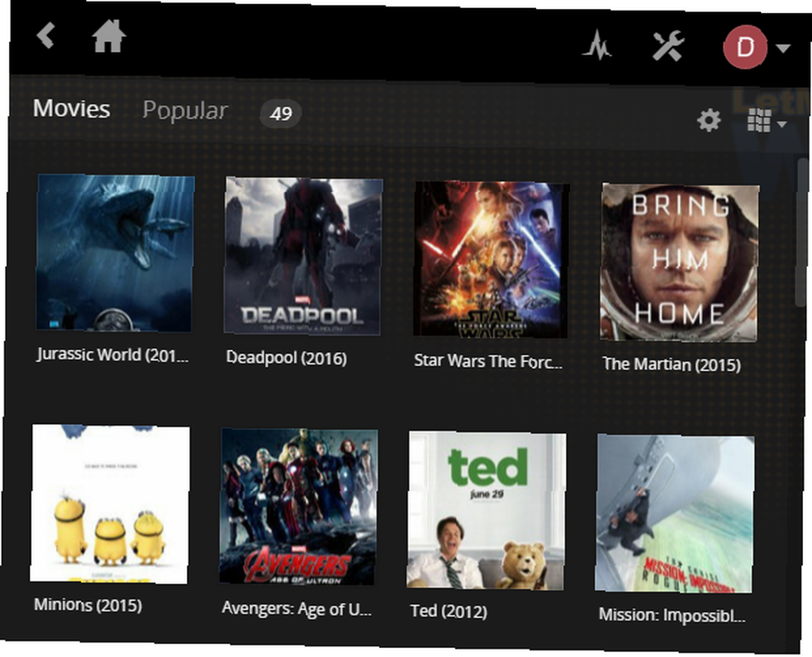
Task: Click the 49 item count badge
Action: [x=281, y=113]
